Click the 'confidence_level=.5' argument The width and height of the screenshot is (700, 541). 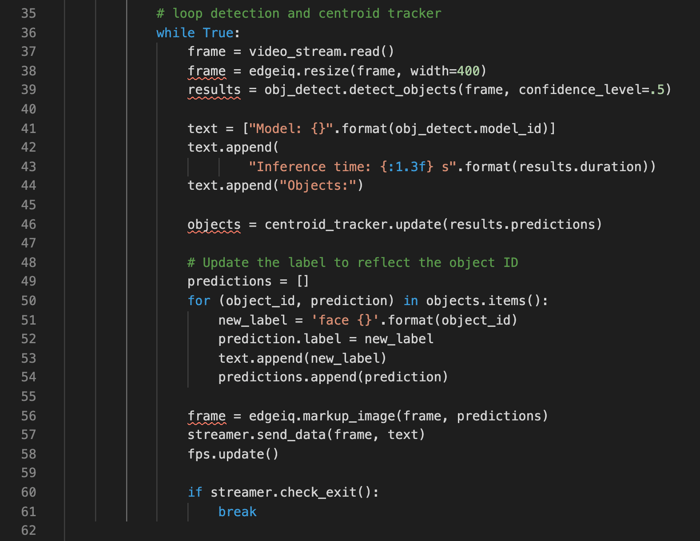click(592, 90)
